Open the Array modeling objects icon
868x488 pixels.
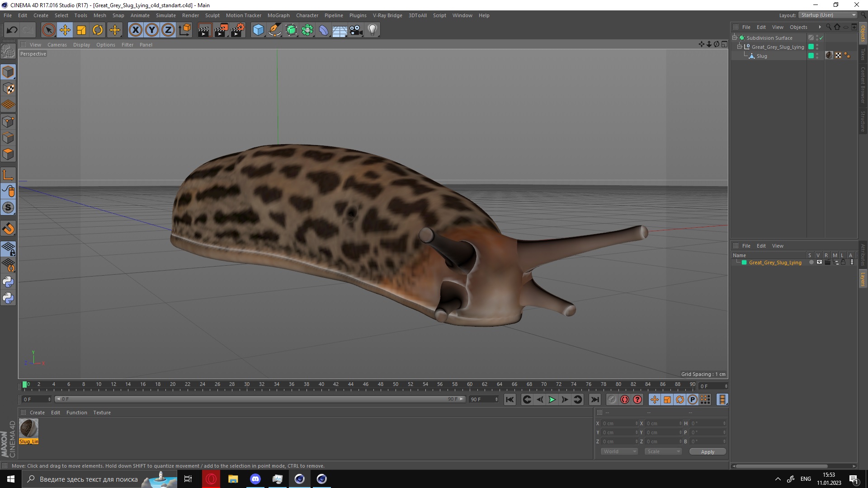307,30
